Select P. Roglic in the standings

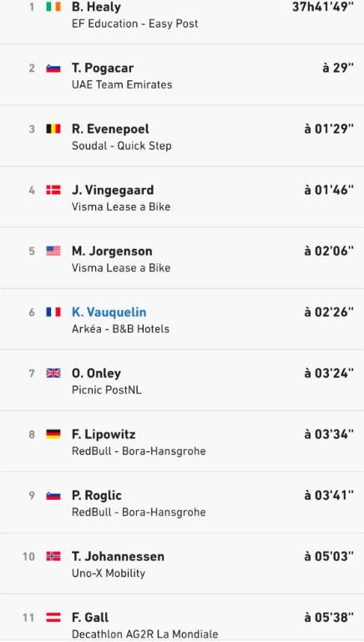(97, 496)
